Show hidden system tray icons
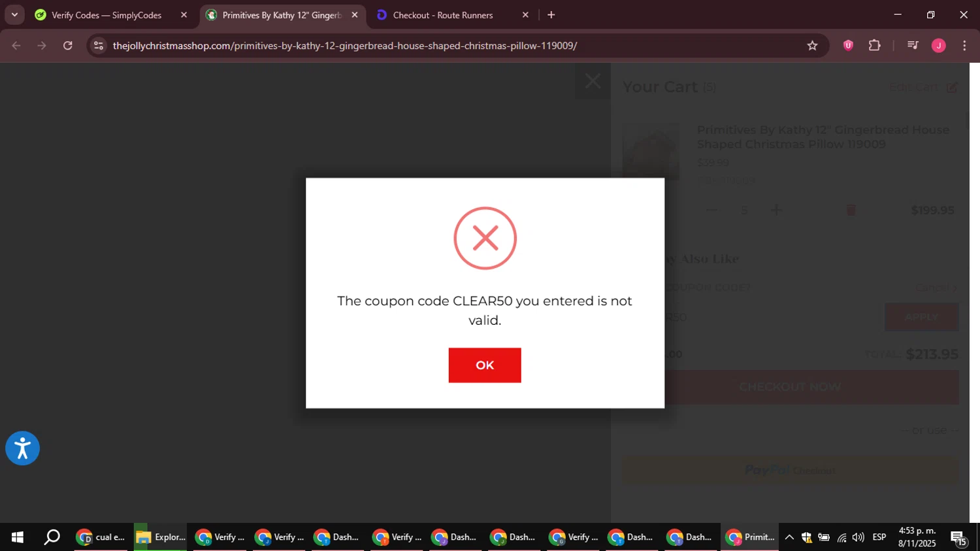 pos(789,537)
